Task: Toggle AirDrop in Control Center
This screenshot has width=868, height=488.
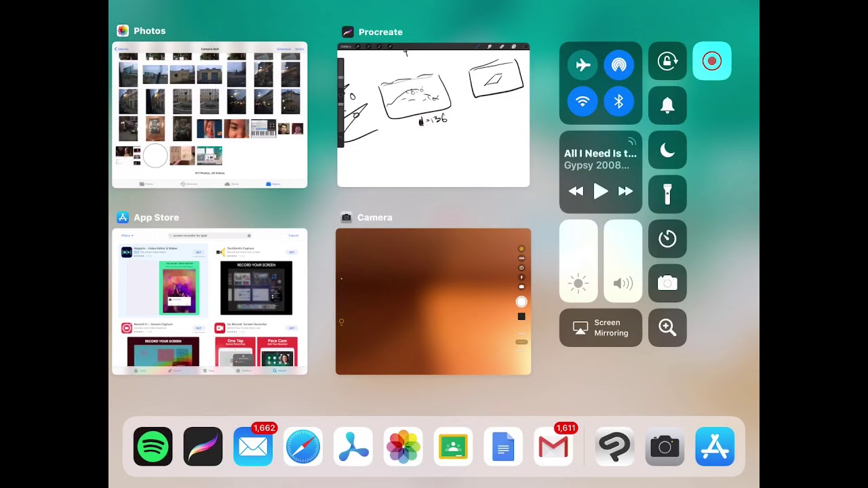Action: click(618, 65)
